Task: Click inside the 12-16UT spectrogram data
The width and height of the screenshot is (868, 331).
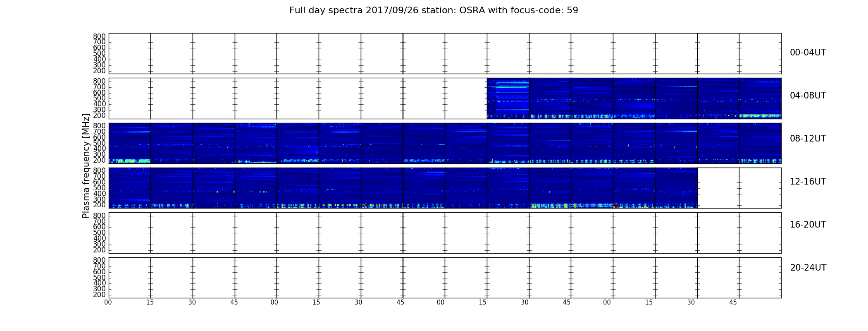Action: click(x=403, y=188)
